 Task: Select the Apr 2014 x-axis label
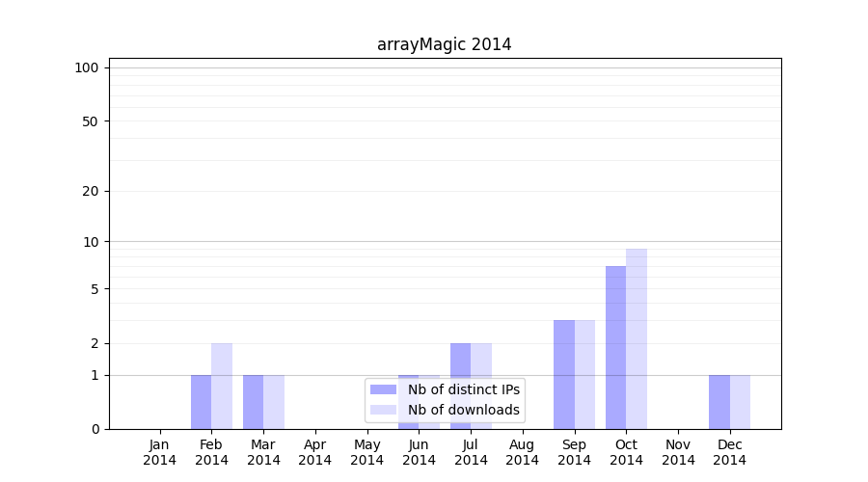click(x=315, y=452)
